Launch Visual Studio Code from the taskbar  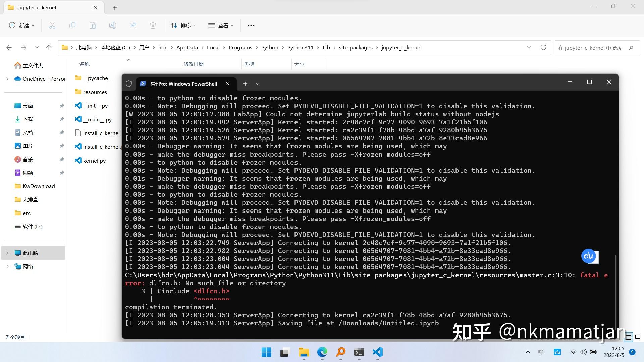pos(377,353)
